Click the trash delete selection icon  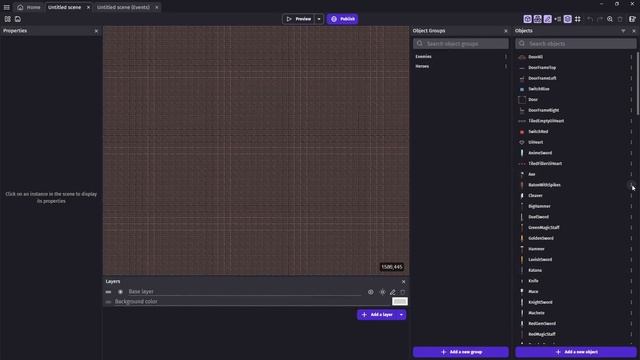click(x=620, y=19)
